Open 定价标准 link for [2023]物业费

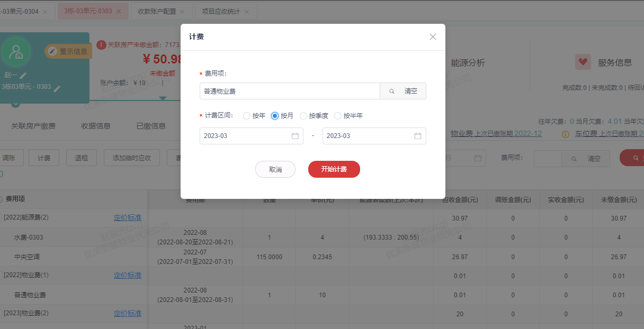click(x=128, y=313)
